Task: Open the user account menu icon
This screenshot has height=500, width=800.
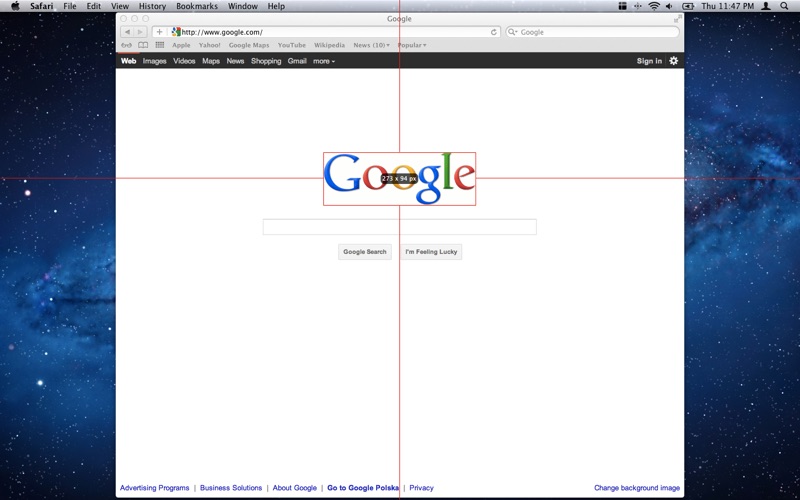Action: point(766,6)
